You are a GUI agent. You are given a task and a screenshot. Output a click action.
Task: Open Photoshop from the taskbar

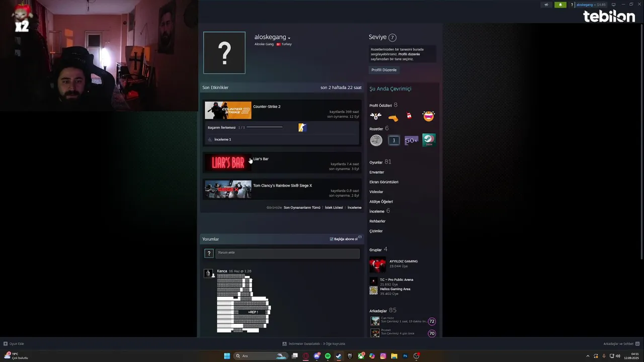[405, 356]
